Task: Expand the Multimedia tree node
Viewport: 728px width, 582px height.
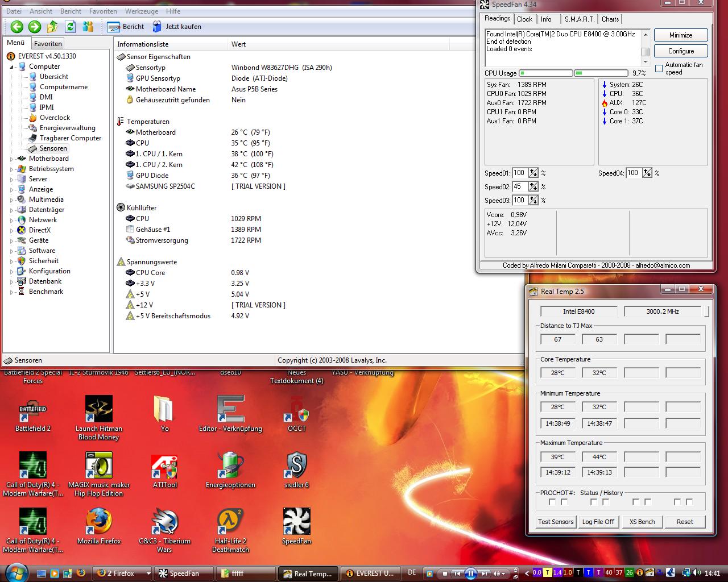Action: click(11, 200)
